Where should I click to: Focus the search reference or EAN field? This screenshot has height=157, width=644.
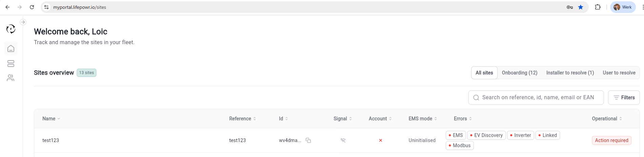(538, 98)
